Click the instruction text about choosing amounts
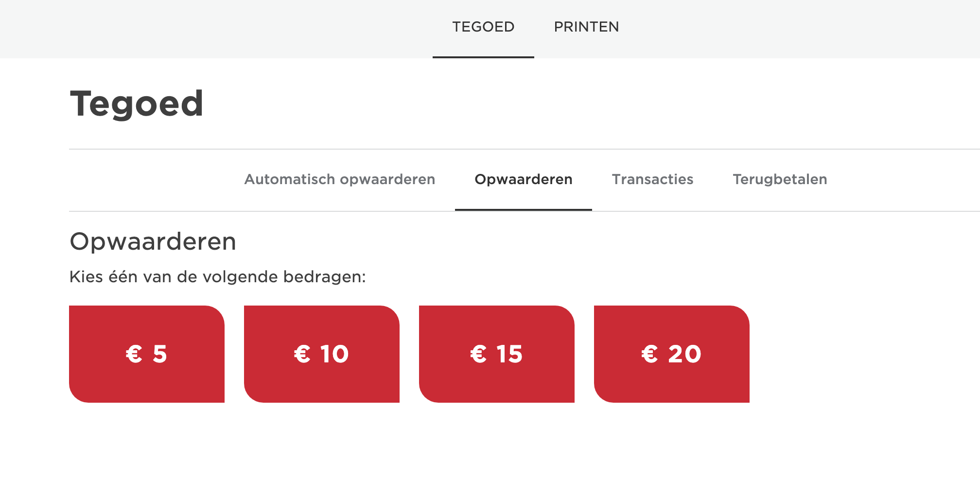Viewport: 980px width, 478px height. tap(217, 277)
